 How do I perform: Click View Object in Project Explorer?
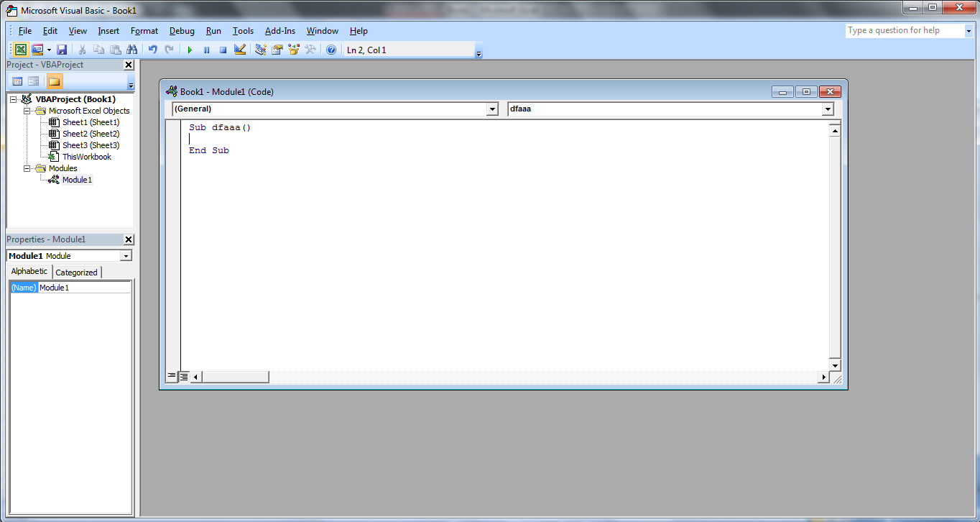pos(33,81)
